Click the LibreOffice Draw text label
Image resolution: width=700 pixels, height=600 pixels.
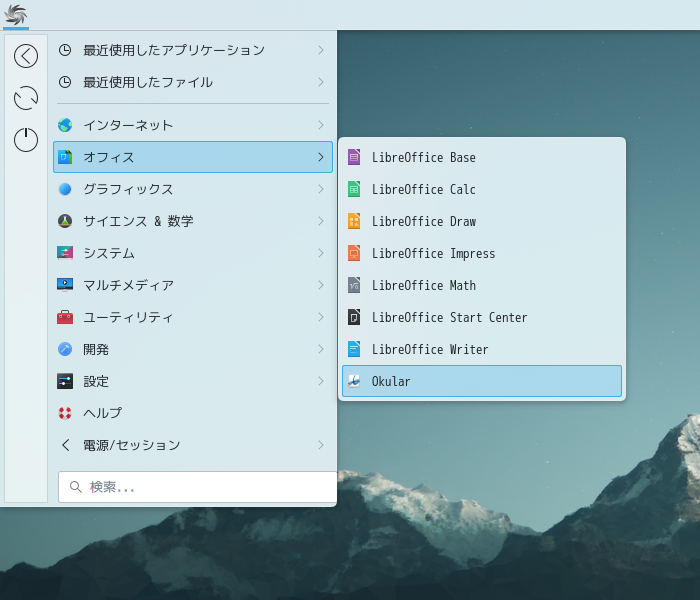[x=424, y=221]
